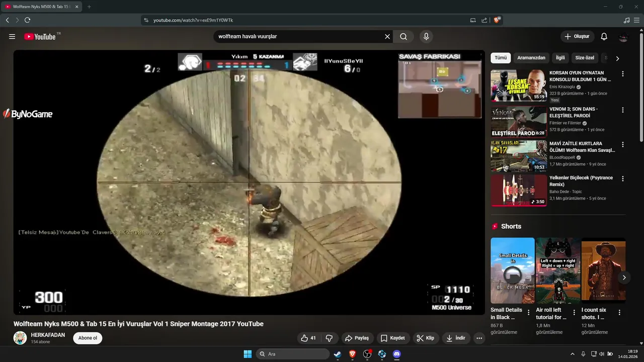The height and width of the screenshot is (362, 644).
Task: Open options for I count six short
Action: [x=619, y=312]
